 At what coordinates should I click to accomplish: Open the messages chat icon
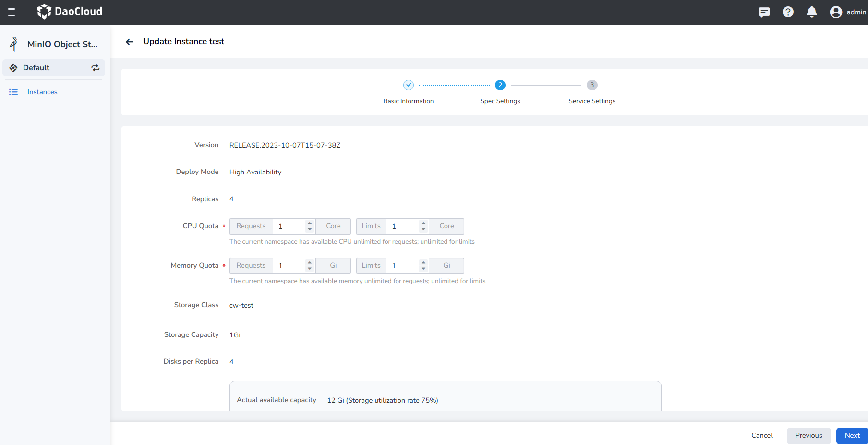coord(764,12)
